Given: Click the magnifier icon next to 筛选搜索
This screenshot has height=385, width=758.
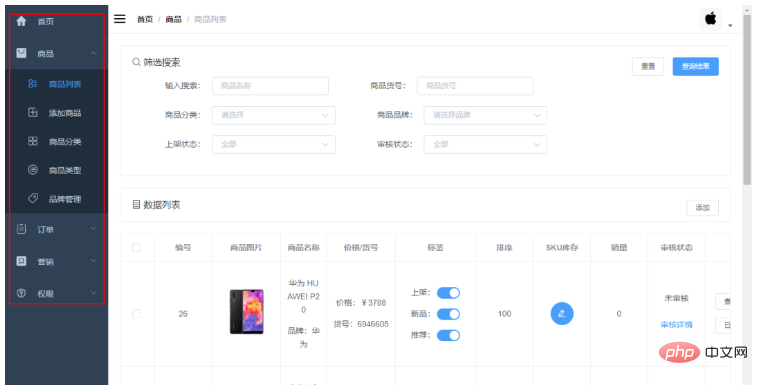Looking at the screenshot, I should pos(136,62).
